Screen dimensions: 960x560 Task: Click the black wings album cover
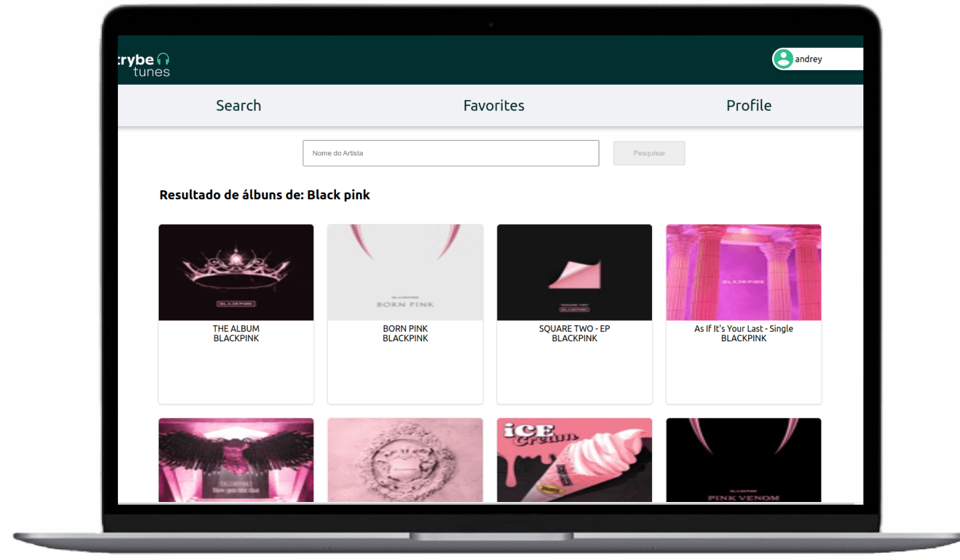[236, 460]
